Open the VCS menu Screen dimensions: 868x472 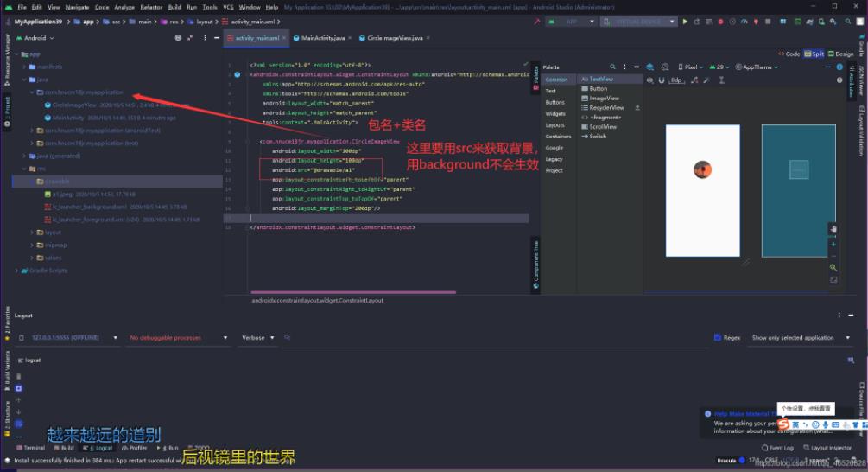coord(228,7)
